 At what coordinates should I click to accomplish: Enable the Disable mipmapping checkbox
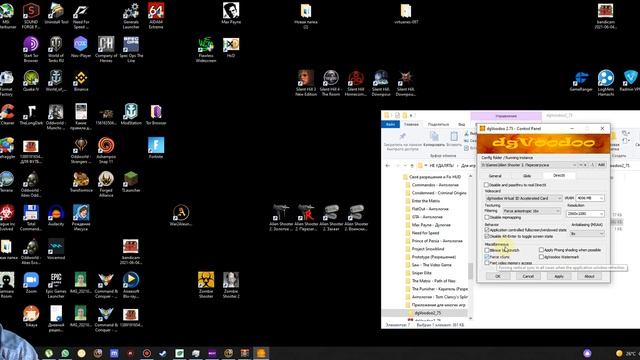(487, 218)
